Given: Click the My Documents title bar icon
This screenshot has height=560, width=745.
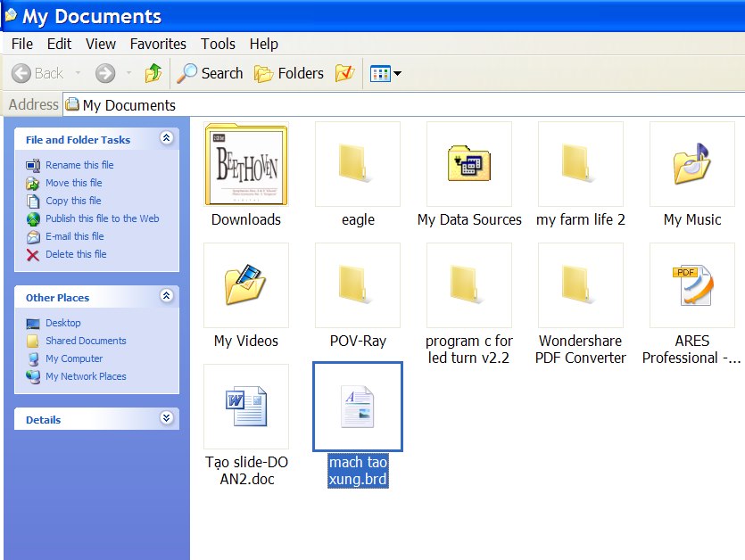Looking at the screenshot, I should pyautogui.click(x=11, y=16).
